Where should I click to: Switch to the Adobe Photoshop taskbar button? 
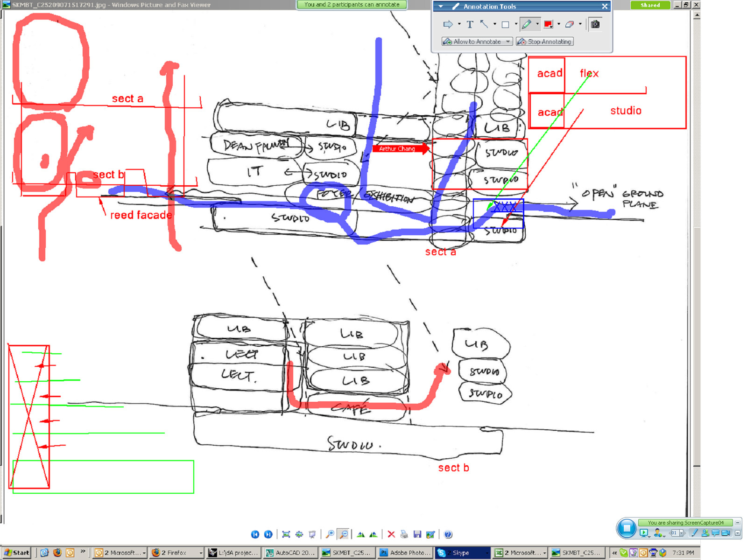(405, 553)
